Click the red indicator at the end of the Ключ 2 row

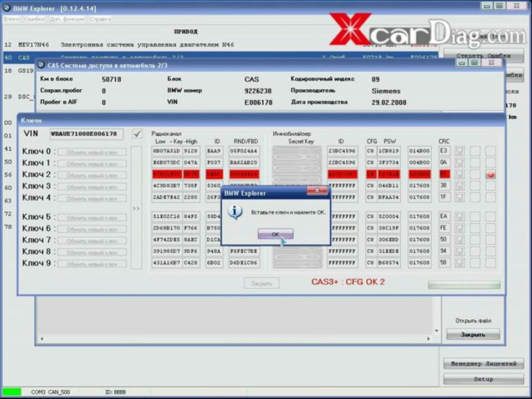pos(490,175)
